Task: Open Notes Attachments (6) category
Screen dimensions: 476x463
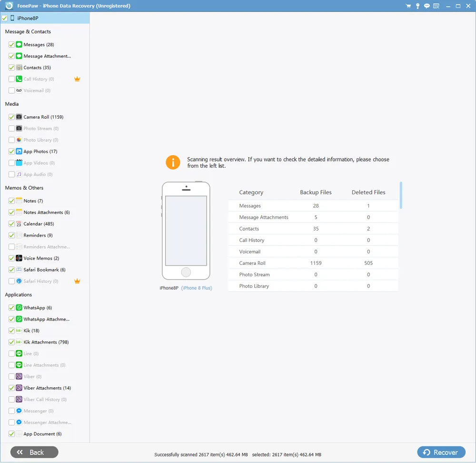Action: [47, 212]
